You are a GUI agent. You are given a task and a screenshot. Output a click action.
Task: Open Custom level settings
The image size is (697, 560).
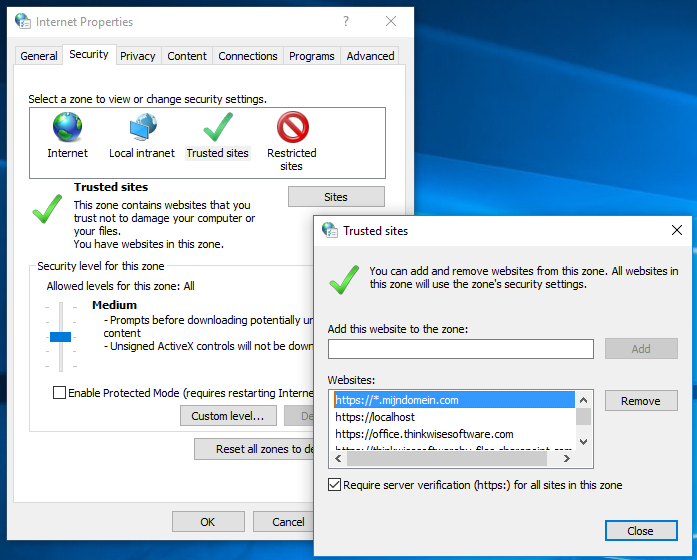pos(228,415)
